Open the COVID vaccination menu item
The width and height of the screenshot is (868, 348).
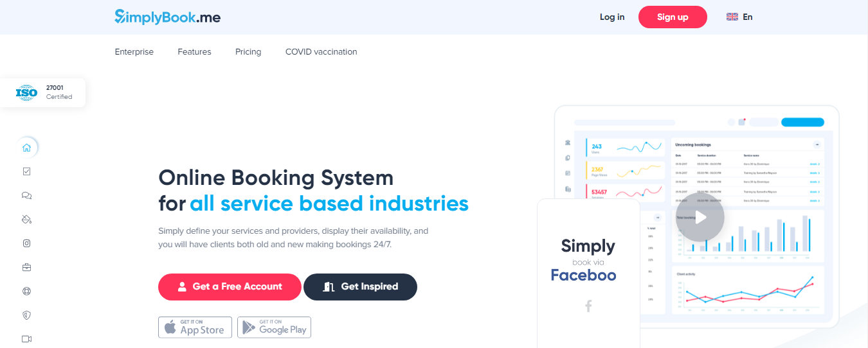pos(321,52)
